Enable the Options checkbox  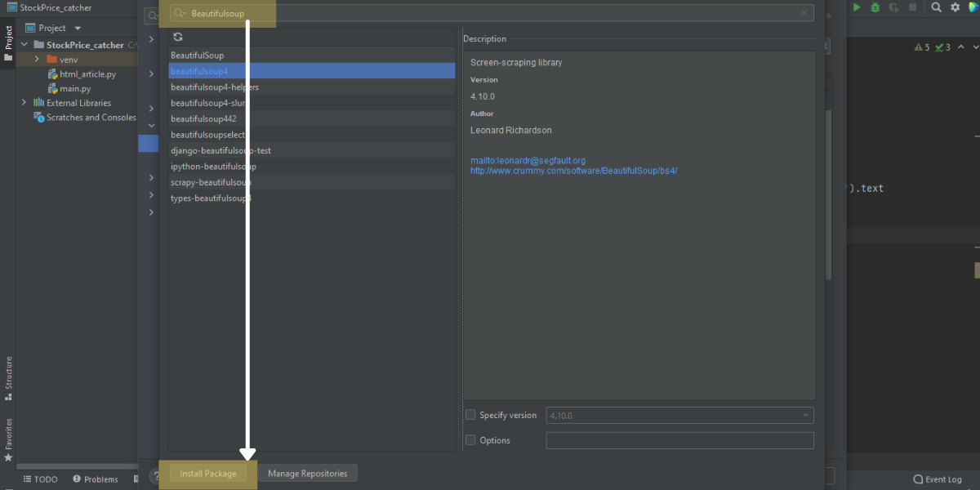click(470, 440)
